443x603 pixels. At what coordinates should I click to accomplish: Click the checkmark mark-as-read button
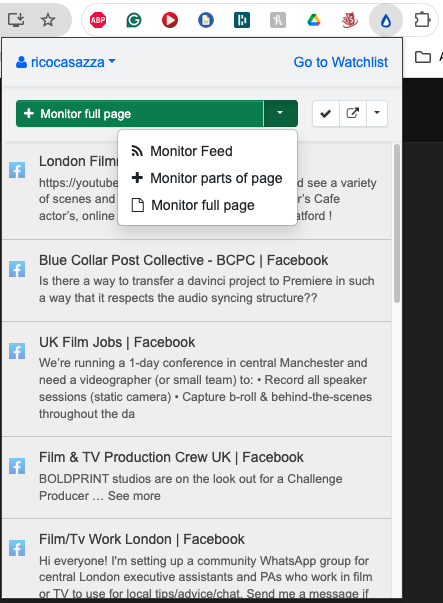326,113
